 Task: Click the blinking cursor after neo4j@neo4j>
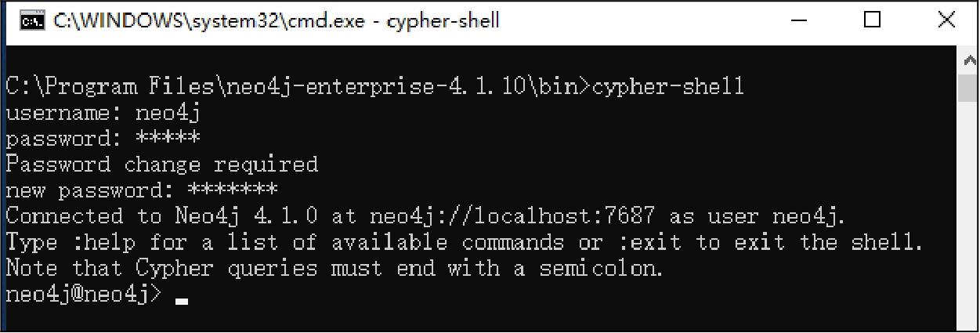pos(182,299)
